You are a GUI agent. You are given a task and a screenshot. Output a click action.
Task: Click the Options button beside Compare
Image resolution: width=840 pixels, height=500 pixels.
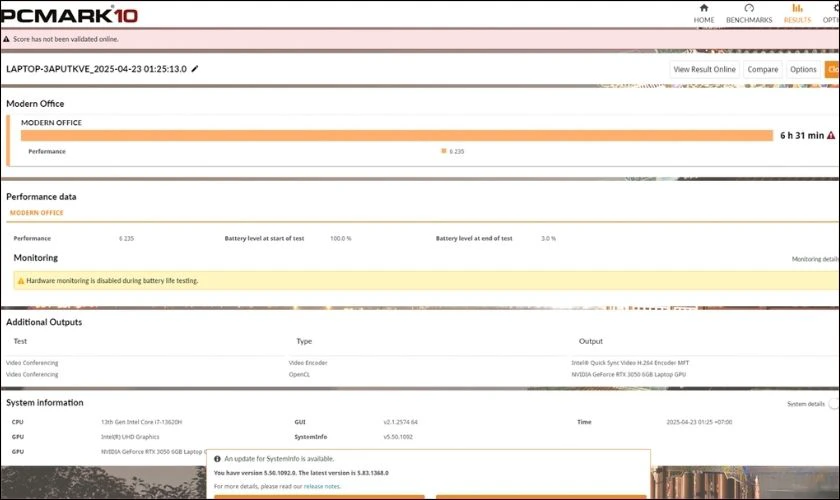(803, 69)
